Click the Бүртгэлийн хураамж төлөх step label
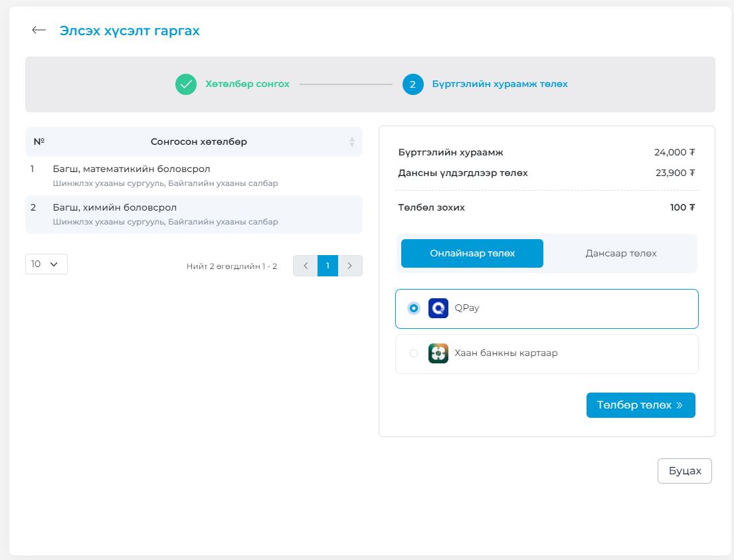Image resolution: width=734 pixels, height=560 pixels. [x=500, y=84]
